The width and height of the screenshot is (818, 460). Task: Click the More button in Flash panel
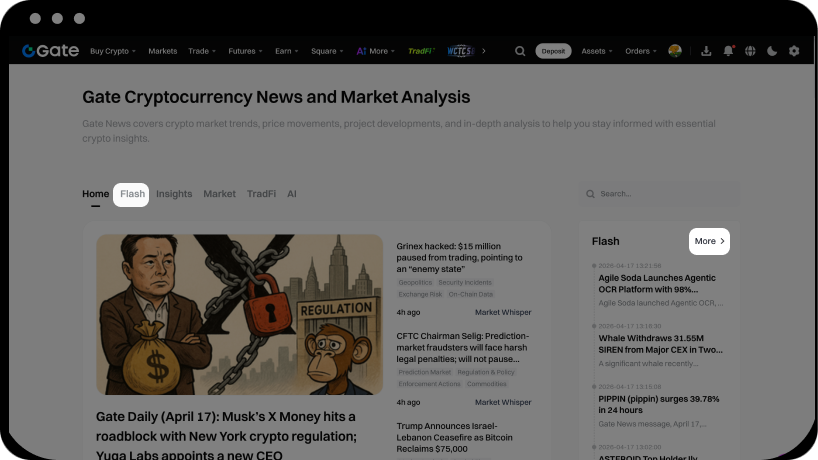[x=709, y=241]
